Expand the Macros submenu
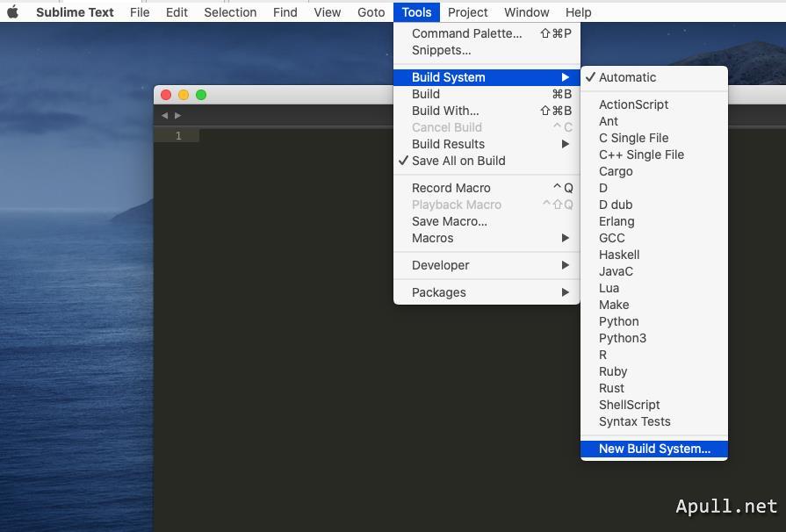Viewport: 786px width, 532px height. pyautogui.click(x=487, y=238)
